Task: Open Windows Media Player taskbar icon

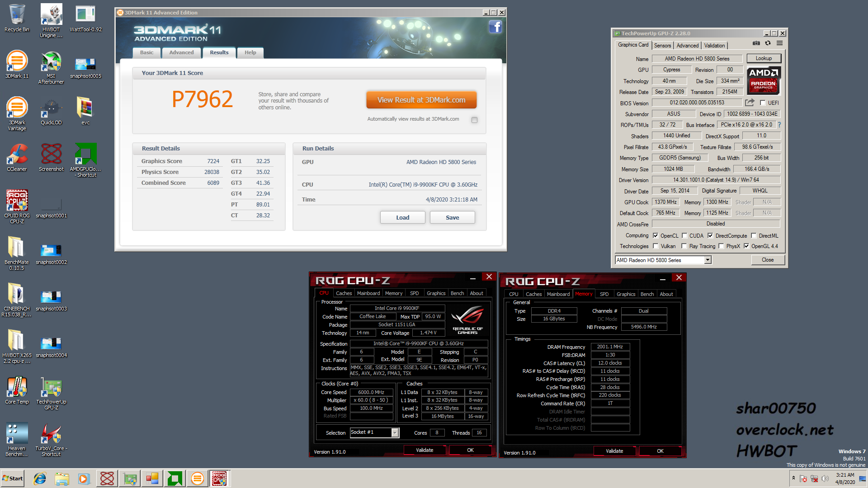Action: [x=84, y=479]
